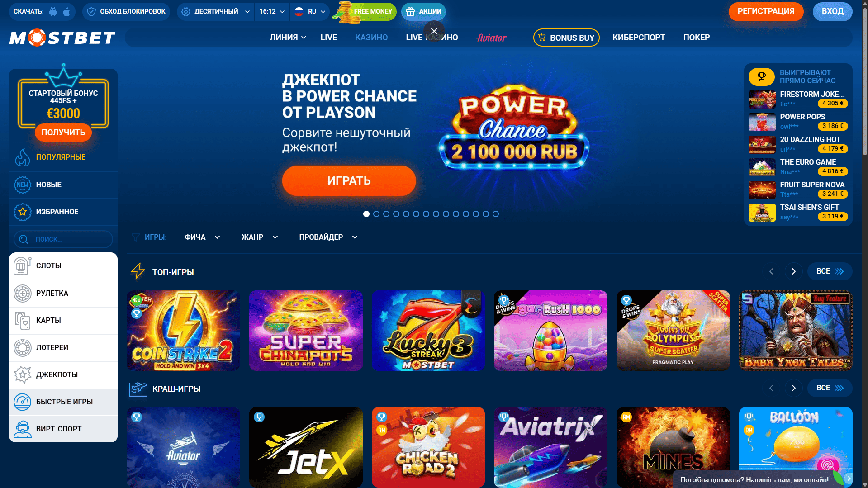Select the first carousel dot indicator
Screen dimensions: 868x488
[x=366, y=214]
